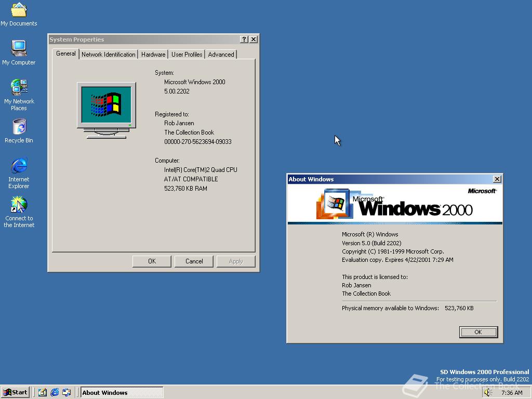Close the System Properties window
Image resolution: width=532 pixels, height=399 pixels.
[253, 39]
